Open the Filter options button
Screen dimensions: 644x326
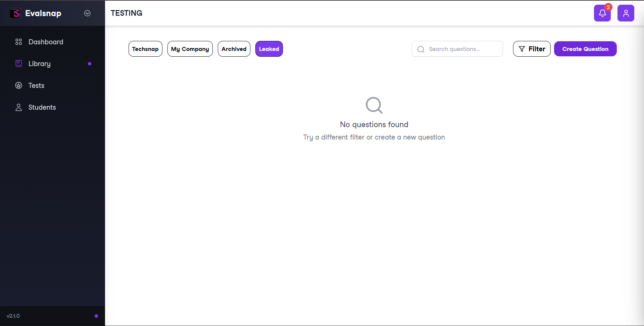tap(532, 49)
